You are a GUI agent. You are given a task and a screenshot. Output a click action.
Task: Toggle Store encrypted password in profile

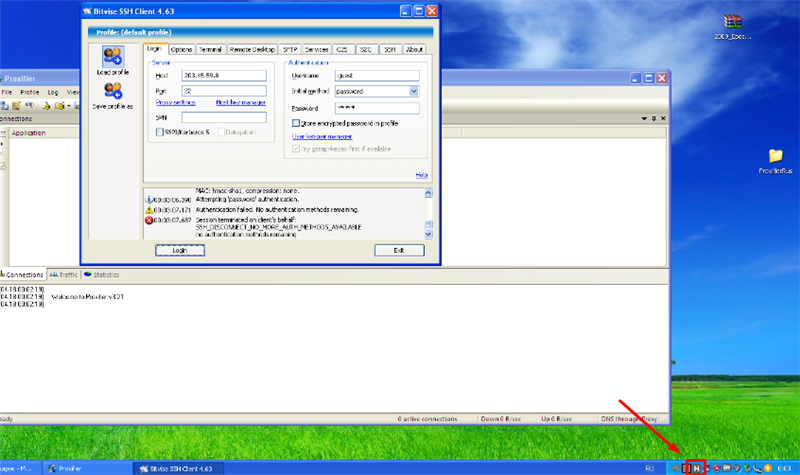click(295, 123)
